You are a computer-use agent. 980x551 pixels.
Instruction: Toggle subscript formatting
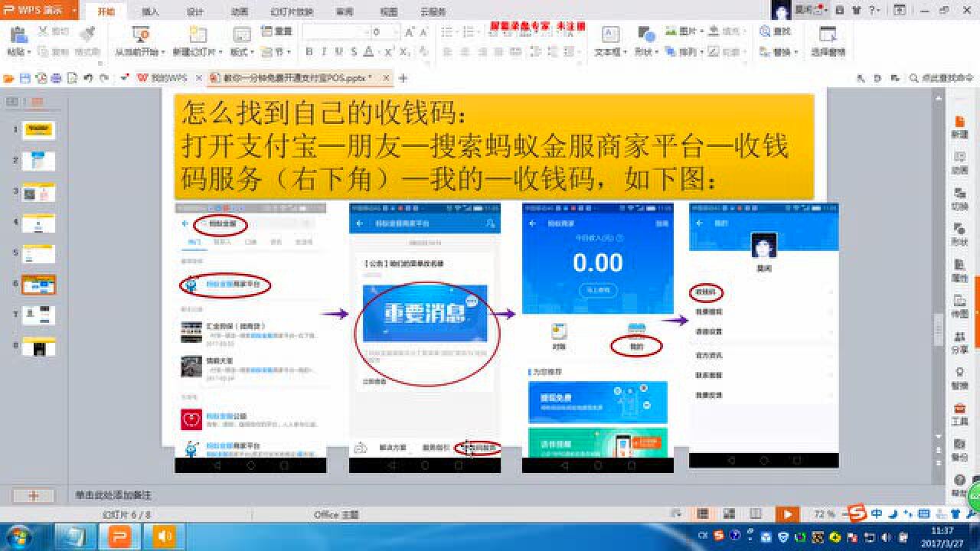(x=403, y=52)
